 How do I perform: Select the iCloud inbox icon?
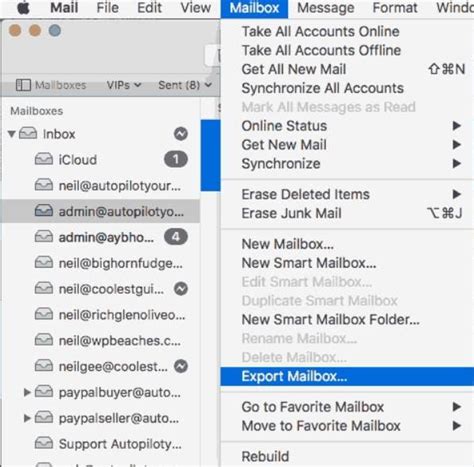(x=44, y=159)
